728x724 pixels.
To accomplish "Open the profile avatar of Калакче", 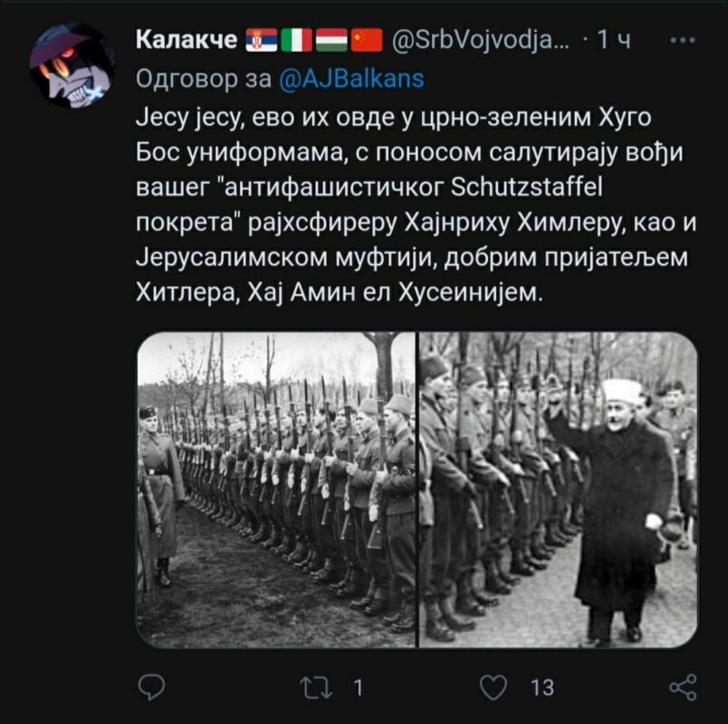I will click(72, 65).
